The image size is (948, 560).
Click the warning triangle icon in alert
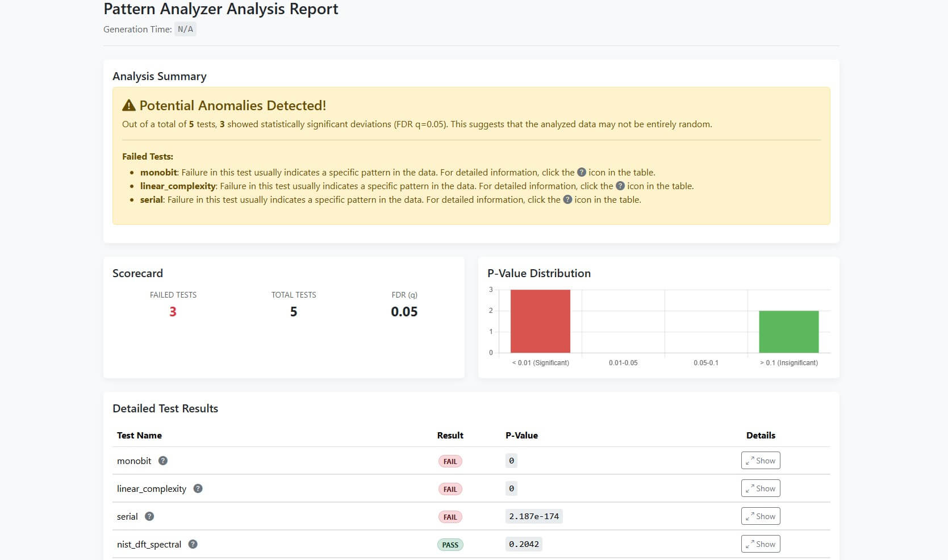point(129,106)
